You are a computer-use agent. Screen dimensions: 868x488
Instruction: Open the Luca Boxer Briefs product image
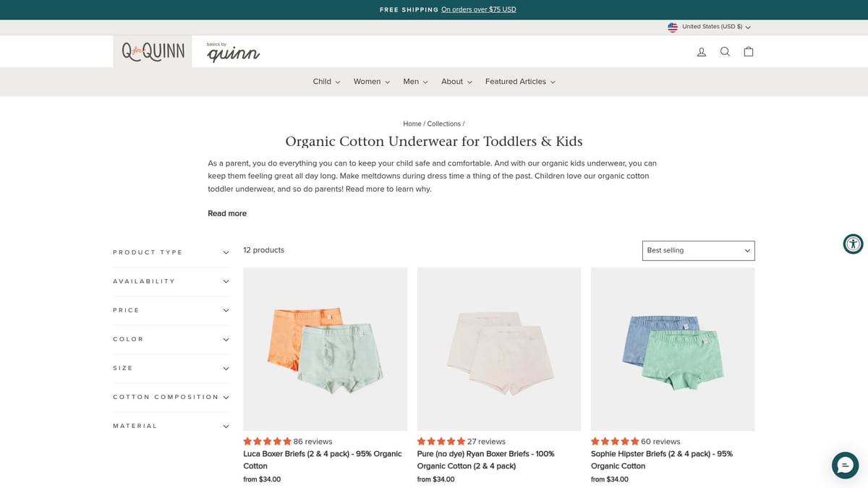pos(325,349)
